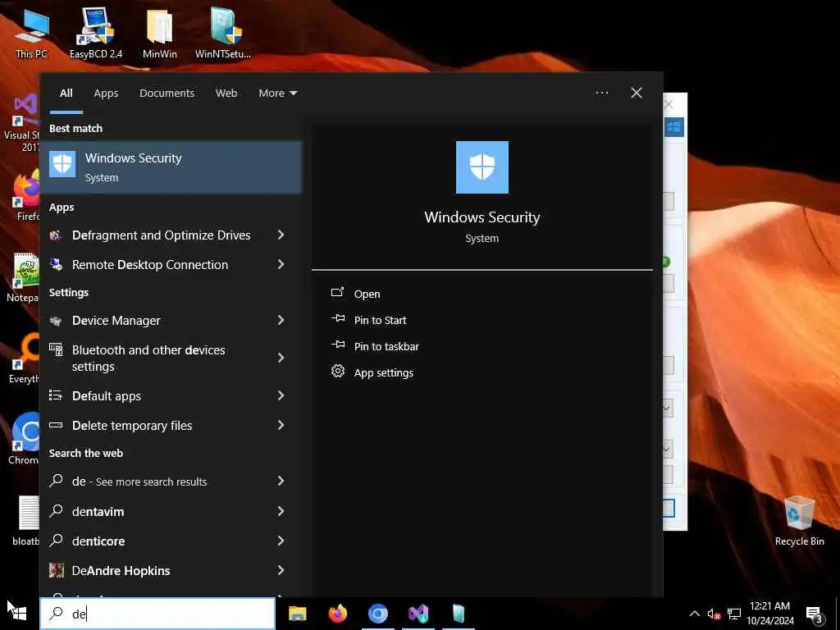Click the Open action icon

click(x=337, y=293)
